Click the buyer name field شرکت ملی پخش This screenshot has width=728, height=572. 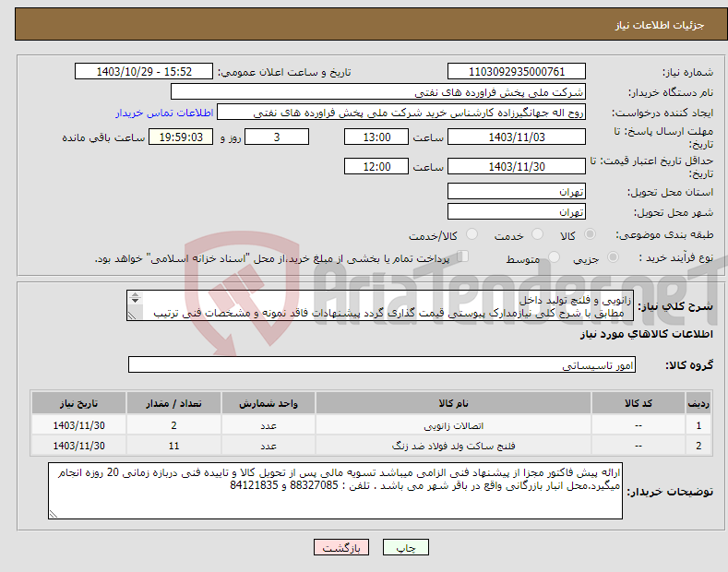(378, 92)
